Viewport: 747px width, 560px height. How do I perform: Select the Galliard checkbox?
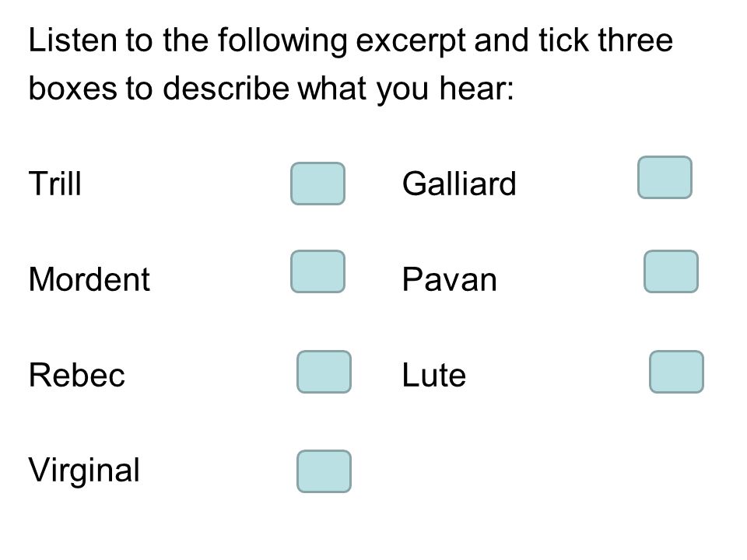[665, 177]
